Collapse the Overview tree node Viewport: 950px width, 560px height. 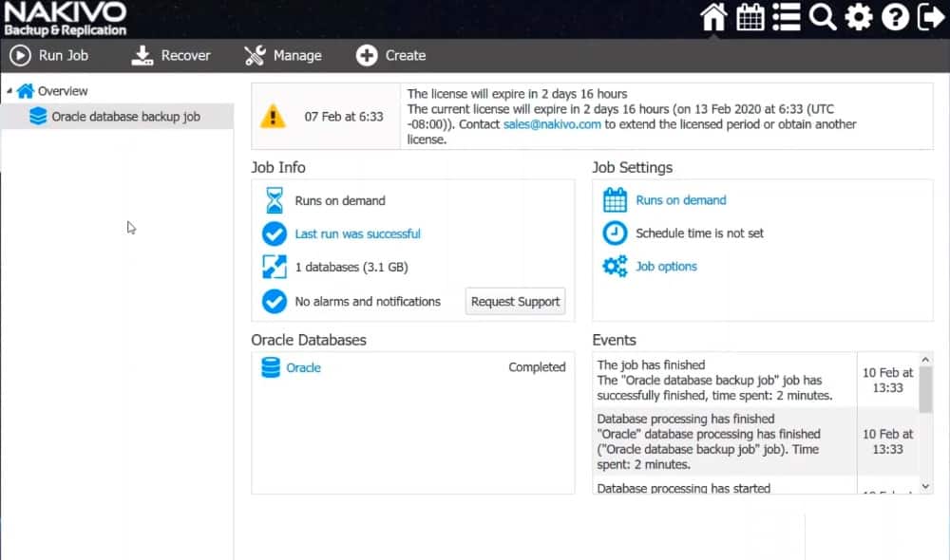9,91
